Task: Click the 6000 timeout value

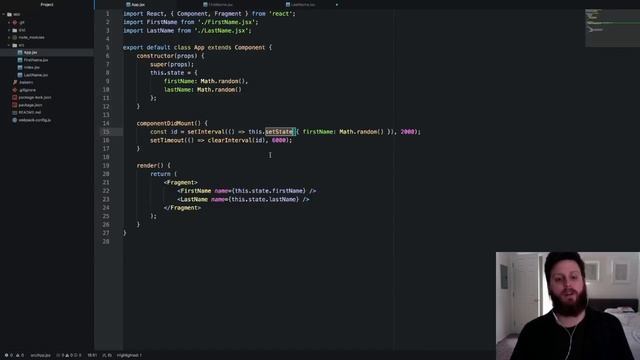Action: 279,140
